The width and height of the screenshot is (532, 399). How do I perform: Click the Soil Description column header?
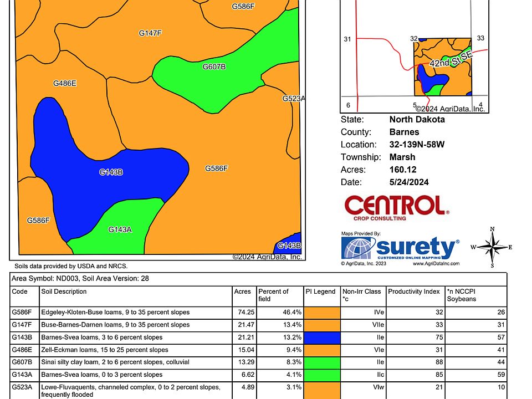point(64,291)
